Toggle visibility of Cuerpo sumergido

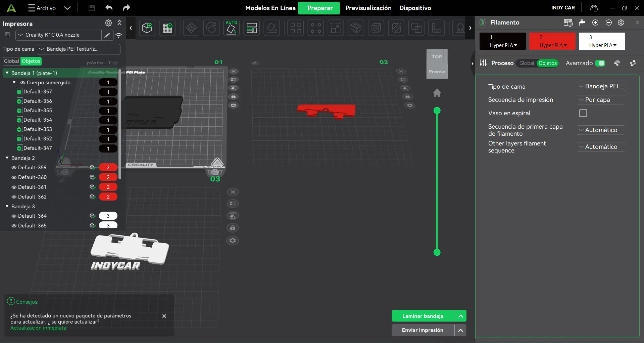(23, 83)
